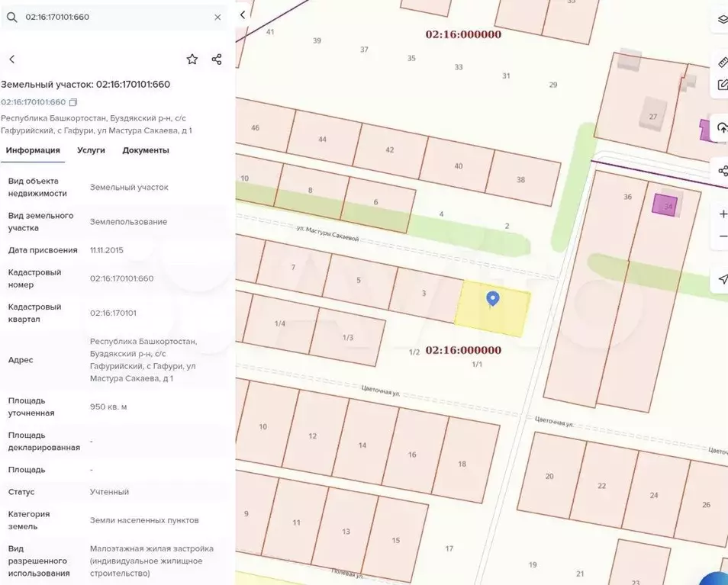Select the ruler measurement tool
This screenshot has height=585, width=728.
723,63
